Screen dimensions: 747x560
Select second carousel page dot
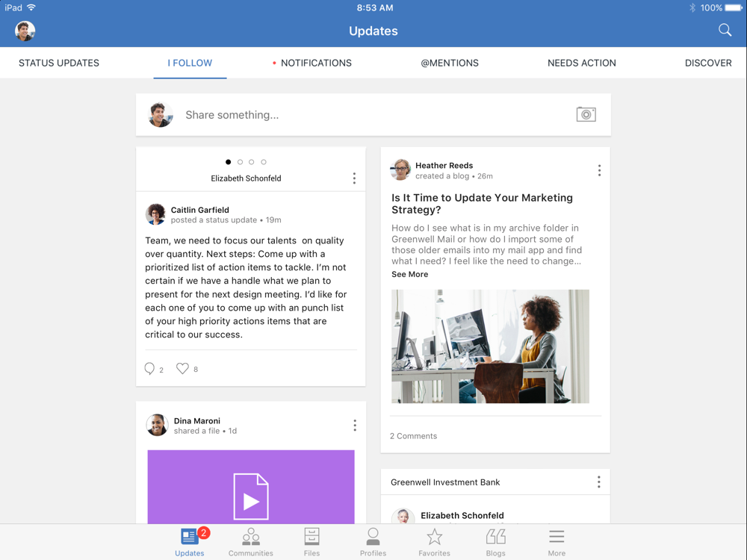[x=240, y=162]
